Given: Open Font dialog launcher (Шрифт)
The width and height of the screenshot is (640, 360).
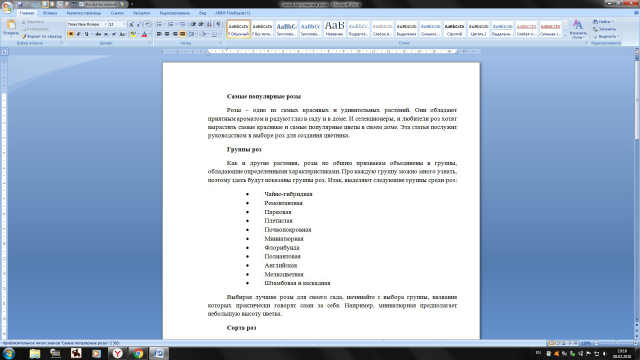Looking at the screenshot, I should pos(149,43).
